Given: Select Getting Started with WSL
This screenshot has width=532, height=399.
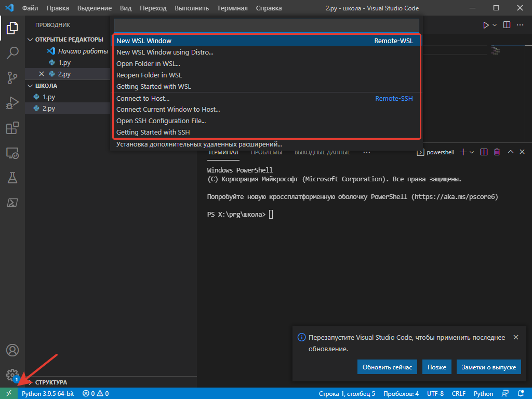Looking at the screenshot, I should coord(267,87).
